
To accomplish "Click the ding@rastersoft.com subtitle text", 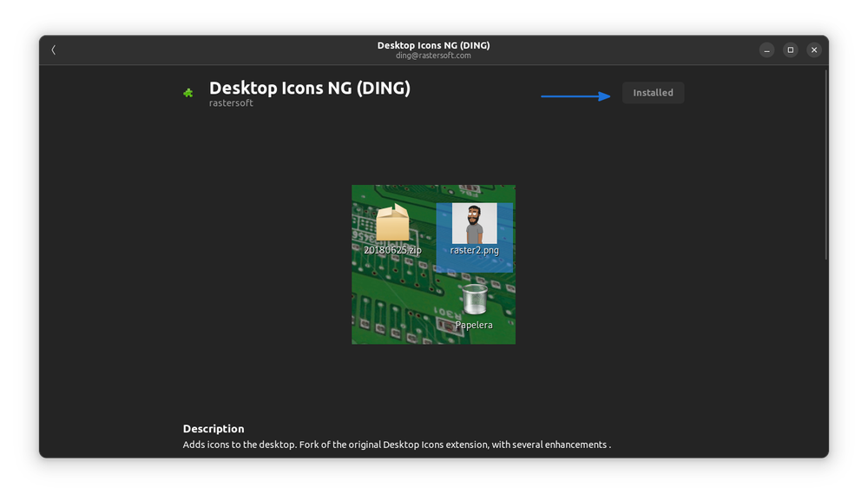I will 433,55.
